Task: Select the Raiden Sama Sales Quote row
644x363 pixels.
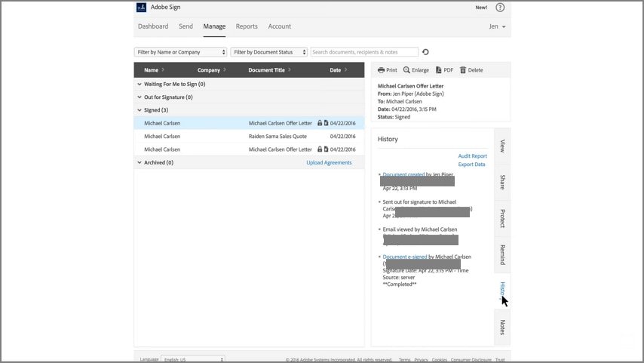Action: (249, 136)
